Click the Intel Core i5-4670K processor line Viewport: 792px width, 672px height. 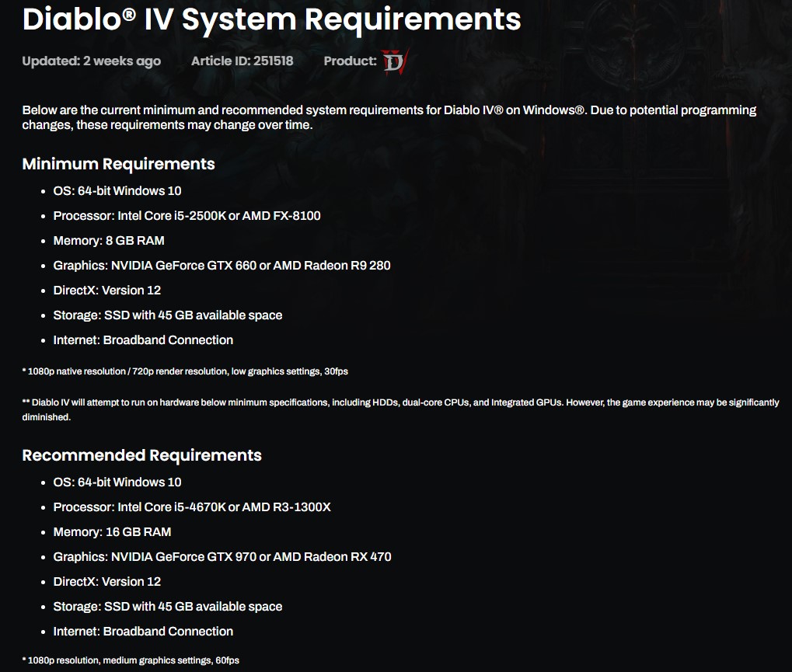pyautogui.click(x=192, y=507)
